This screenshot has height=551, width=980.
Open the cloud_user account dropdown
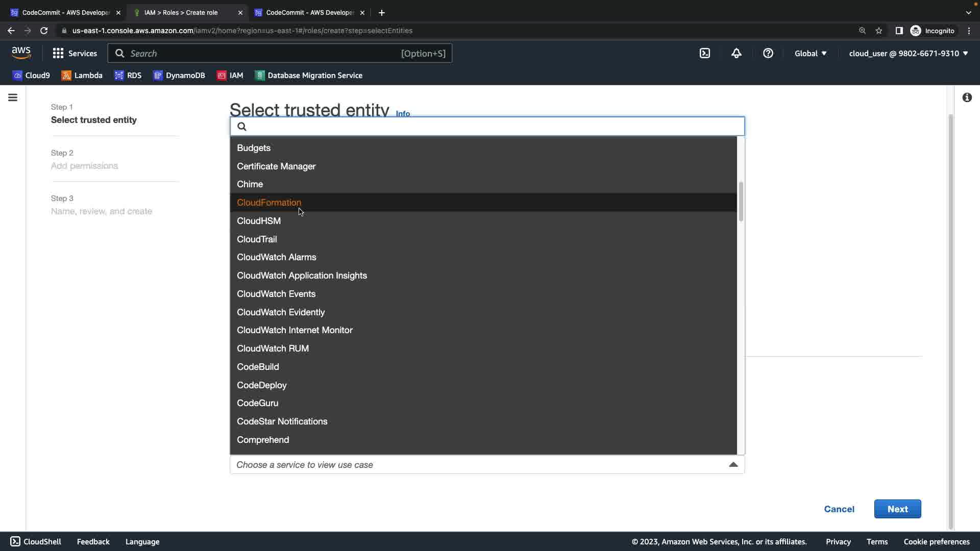coord(908,54)
